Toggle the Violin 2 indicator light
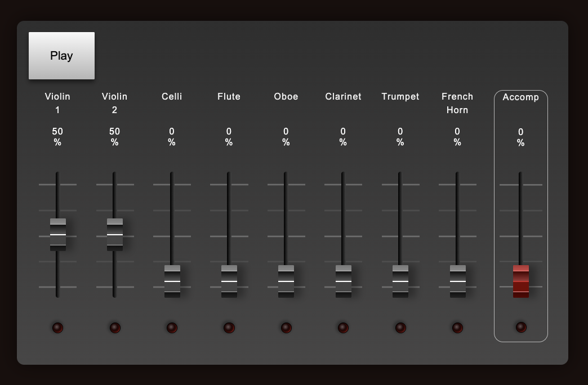 tap(115, 328)
